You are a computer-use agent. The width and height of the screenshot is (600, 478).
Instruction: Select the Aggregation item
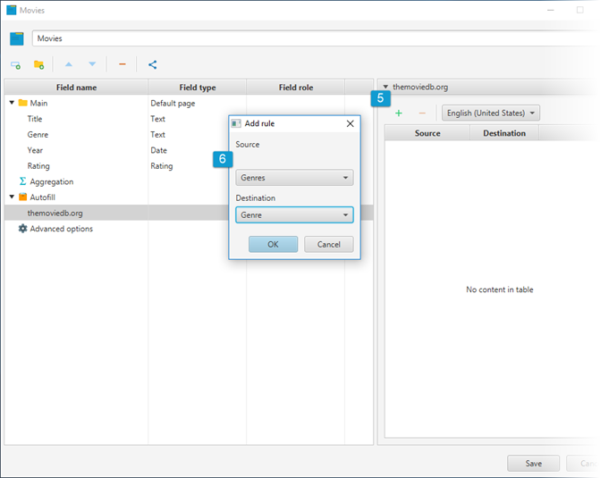point(51,181)
